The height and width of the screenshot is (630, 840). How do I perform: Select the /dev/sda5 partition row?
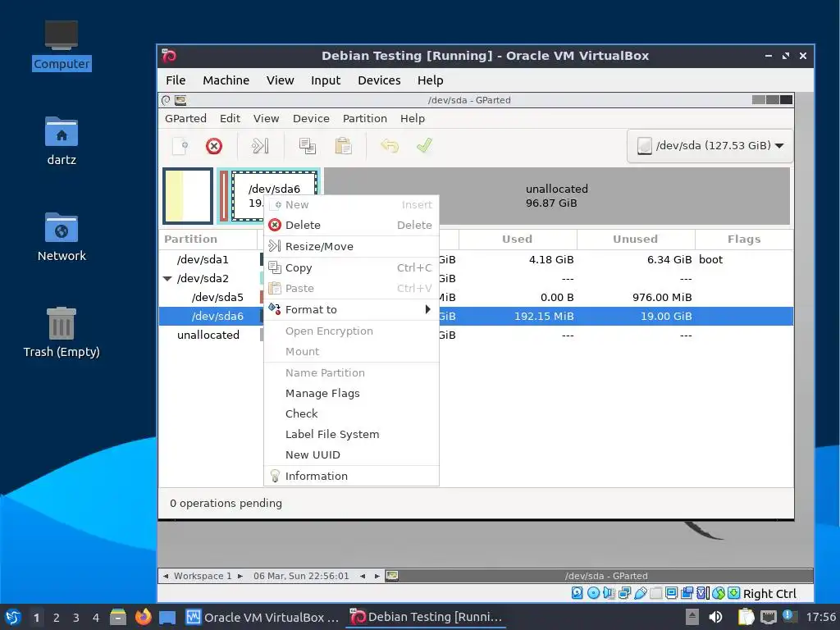tap(476, 297)
